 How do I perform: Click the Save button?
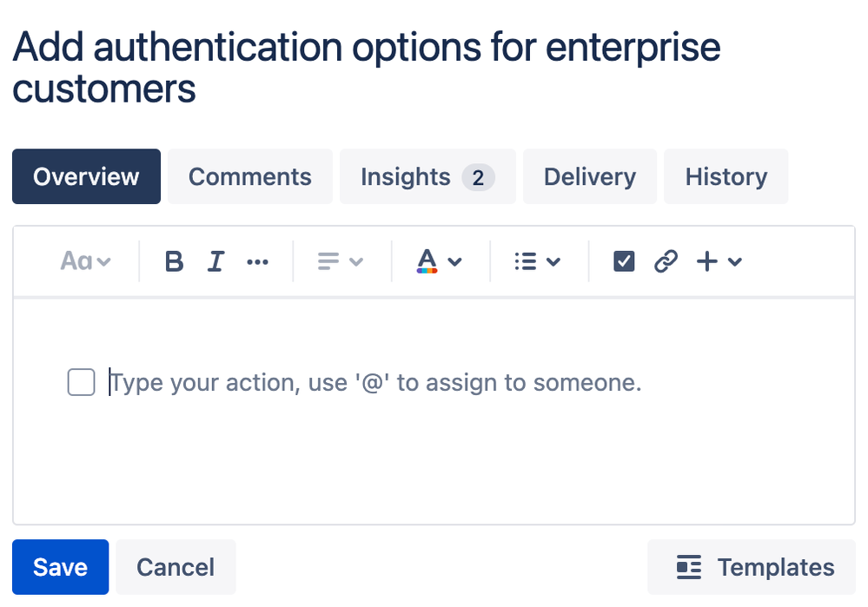click(60, 567)
